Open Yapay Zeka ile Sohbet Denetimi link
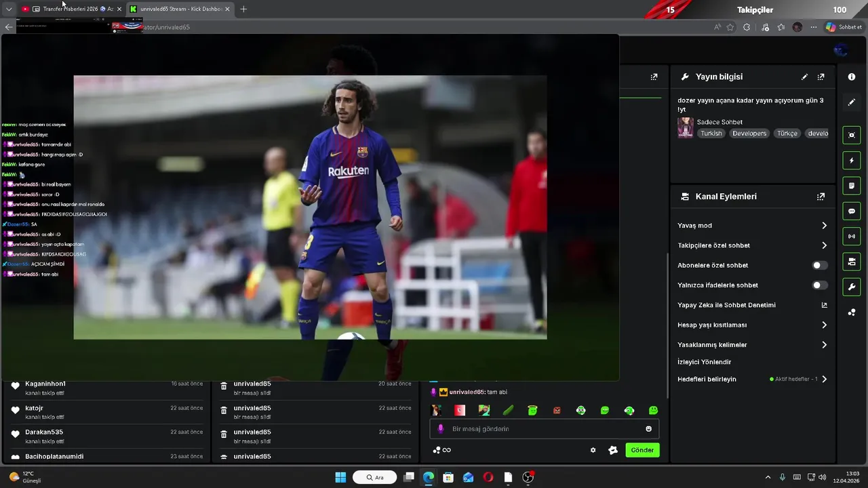This screenshot has height=488, width=868. pos(825,306)
